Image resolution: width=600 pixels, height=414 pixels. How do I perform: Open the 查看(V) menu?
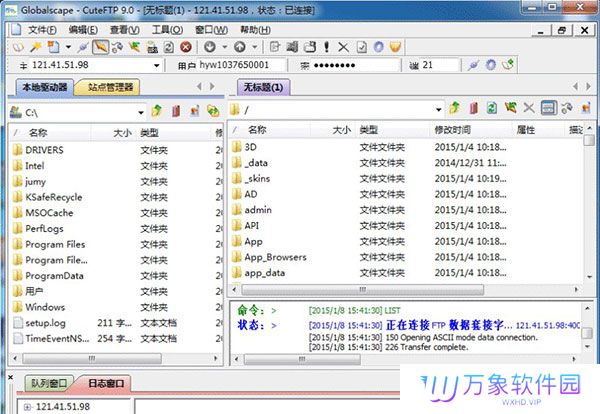125,30
